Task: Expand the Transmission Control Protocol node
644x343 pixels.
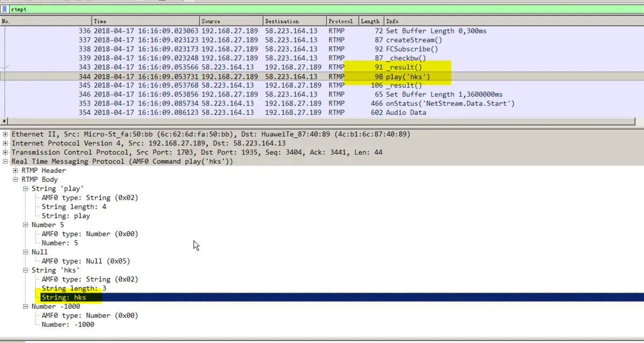Action: (6, 152)
